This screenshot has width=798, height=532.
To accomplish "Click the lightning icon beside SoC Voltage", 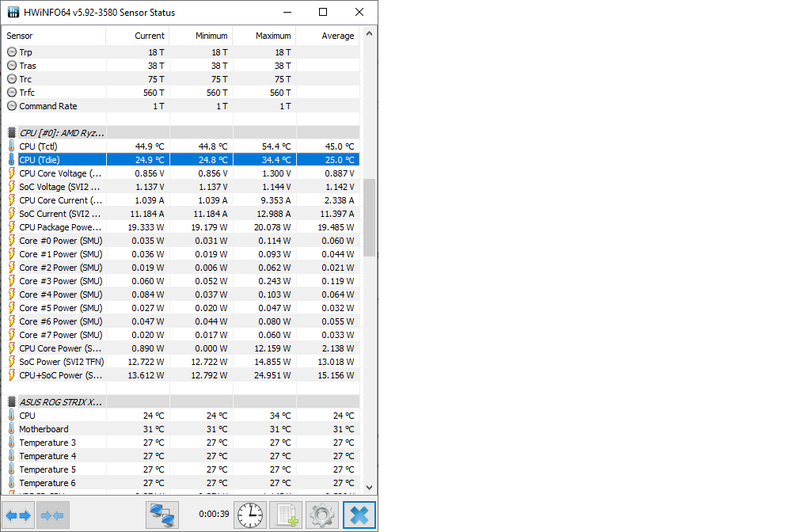I will (x=12, y=187).
